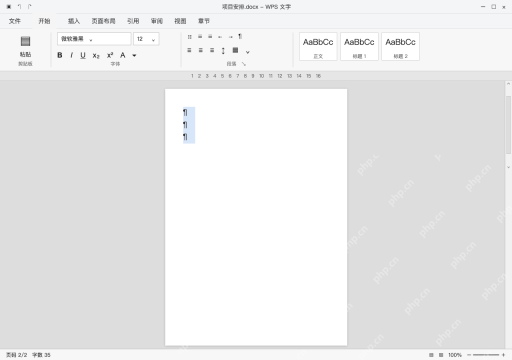The image size is (512, 360).
Task: Click the 100% zoom level
Action: click(455, 355)
